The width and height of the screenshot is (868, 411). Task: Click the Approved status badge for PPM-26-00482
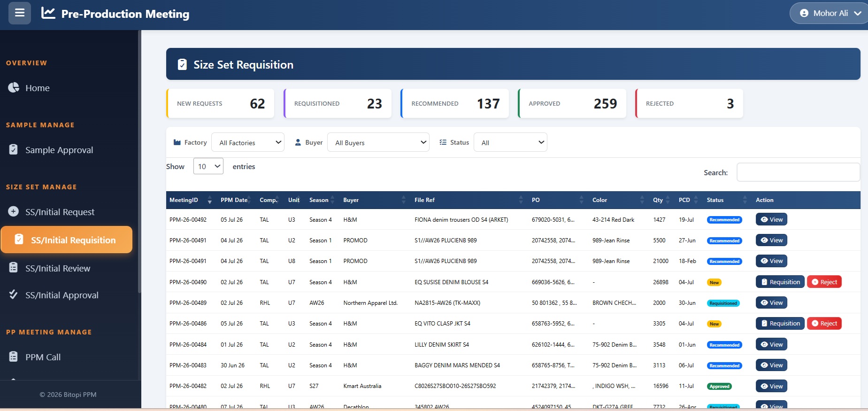coord(719,387)
